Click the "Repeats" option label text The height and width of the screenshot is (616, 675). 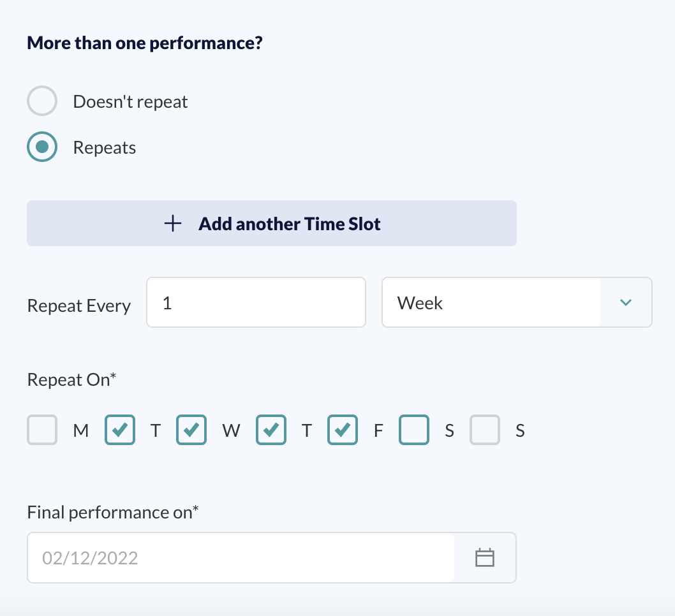tap(105, 147)
